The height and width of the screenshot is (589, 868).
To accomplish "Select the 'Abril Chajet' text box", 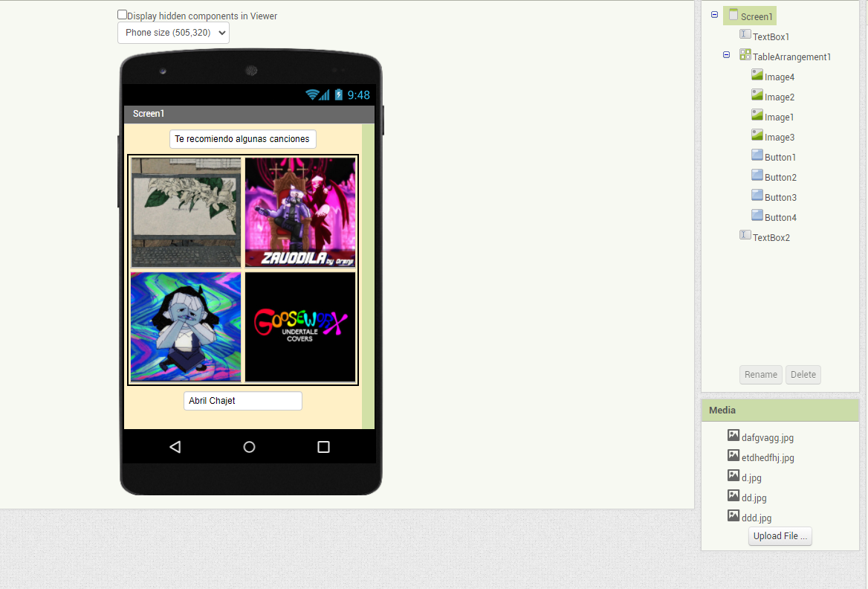I will tap(242, 401).
